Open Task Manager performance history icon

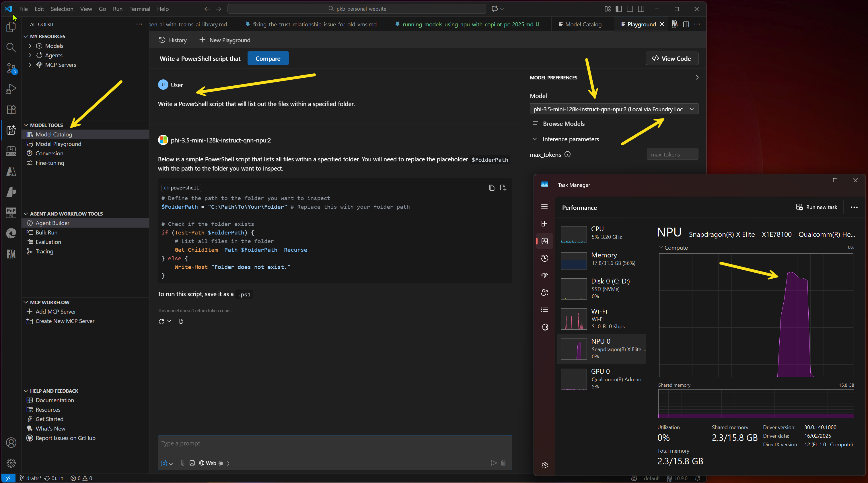[x=544, y=258]
